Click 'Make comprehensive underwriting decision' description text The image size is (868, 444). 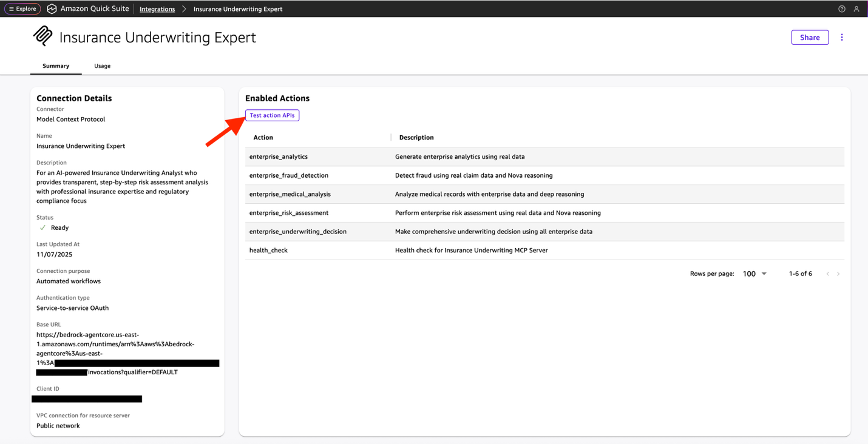(493, 232)
